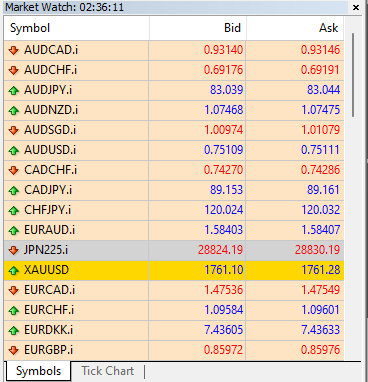Image resolution: width=368 pixels, height=382 pixels.
Task: Click the up arrow icon beside CHFJPY.i
Action: (13, 210)
